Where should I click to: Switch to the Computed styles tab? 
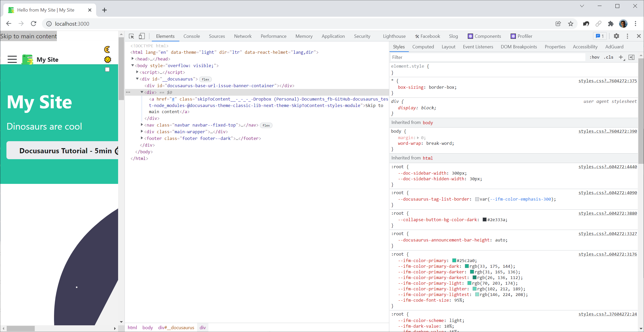point(423,47)
